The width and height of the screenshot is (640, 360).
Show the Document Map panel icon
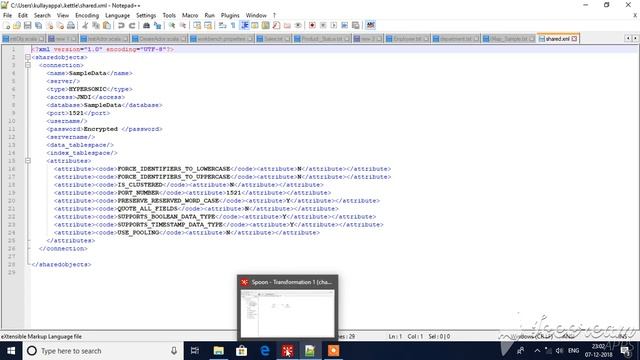tap(266, 25)
